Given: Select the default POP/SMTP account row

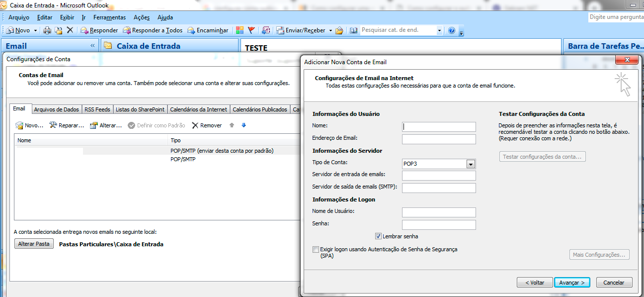Looking at the screenshot, I should tap(158, 150).
